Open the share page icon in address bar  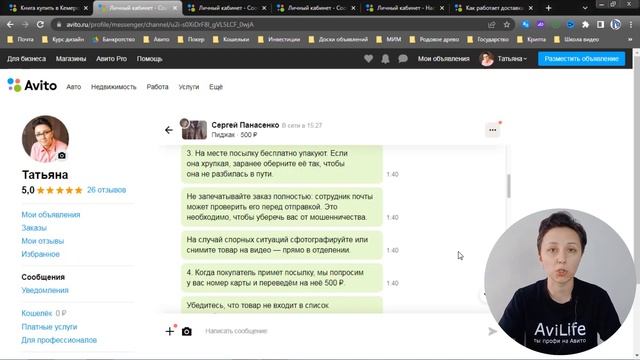[491, 24]
